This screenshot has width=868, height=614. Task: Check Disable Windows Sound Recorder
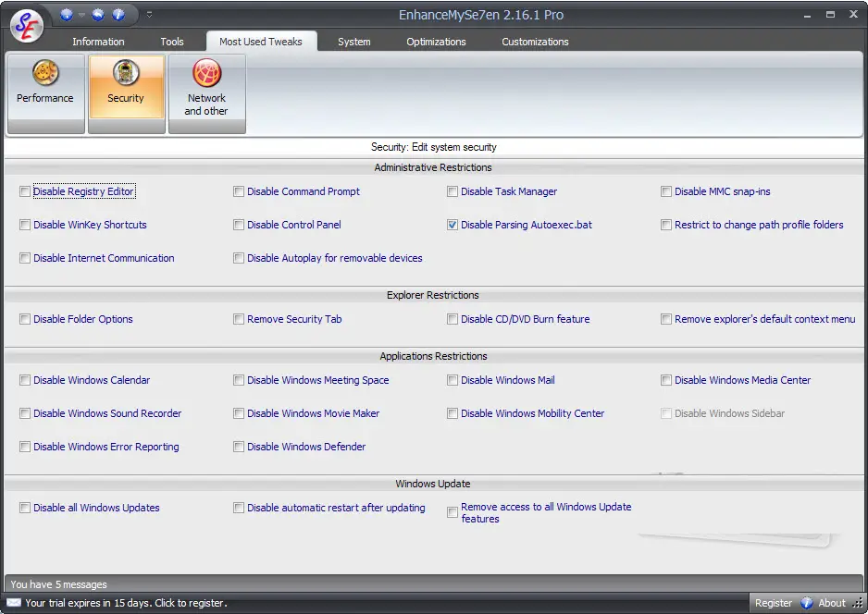24,413
